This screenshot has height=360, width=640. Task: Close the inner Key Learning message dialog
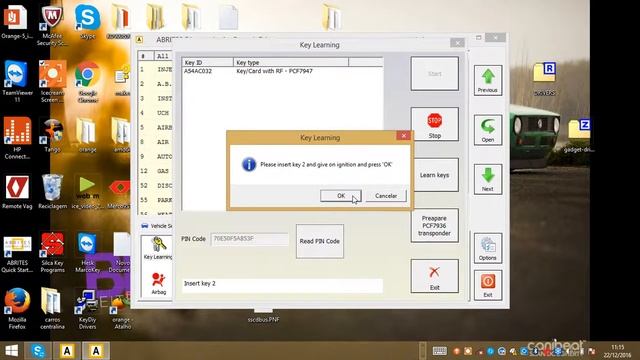pyautogui.click(x=403, y=136)
